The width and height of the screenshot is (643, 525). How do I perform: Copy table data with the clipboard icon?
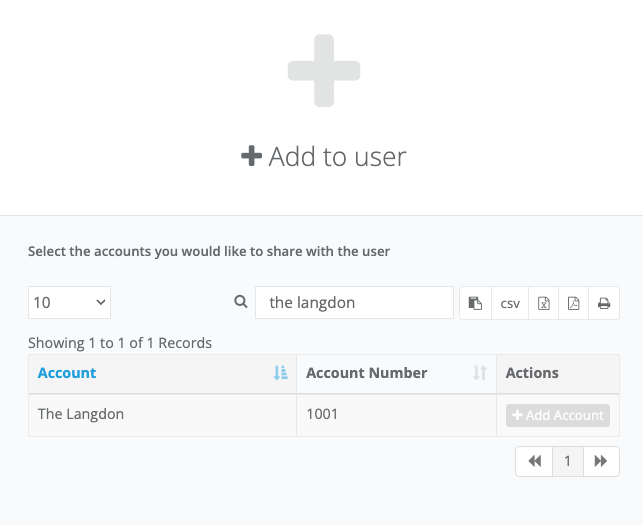475,303
